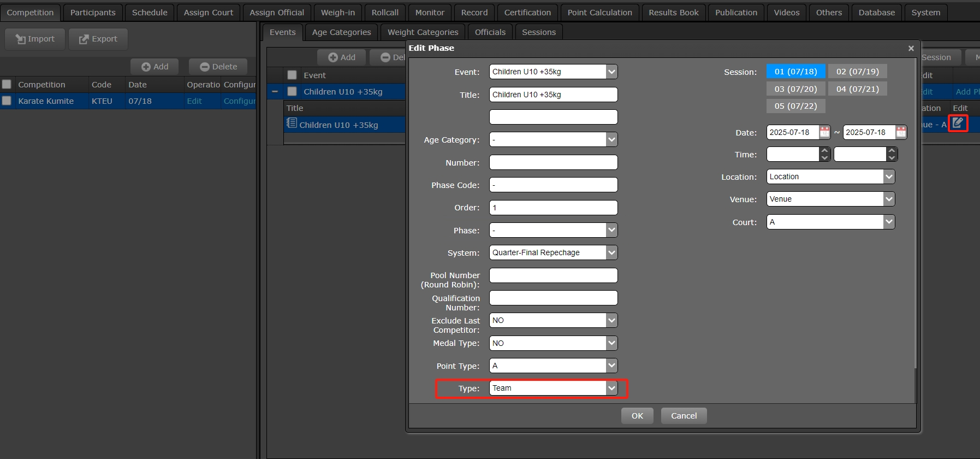
Task: Open the end date calendar picker
Action: (x=901, y=132)
